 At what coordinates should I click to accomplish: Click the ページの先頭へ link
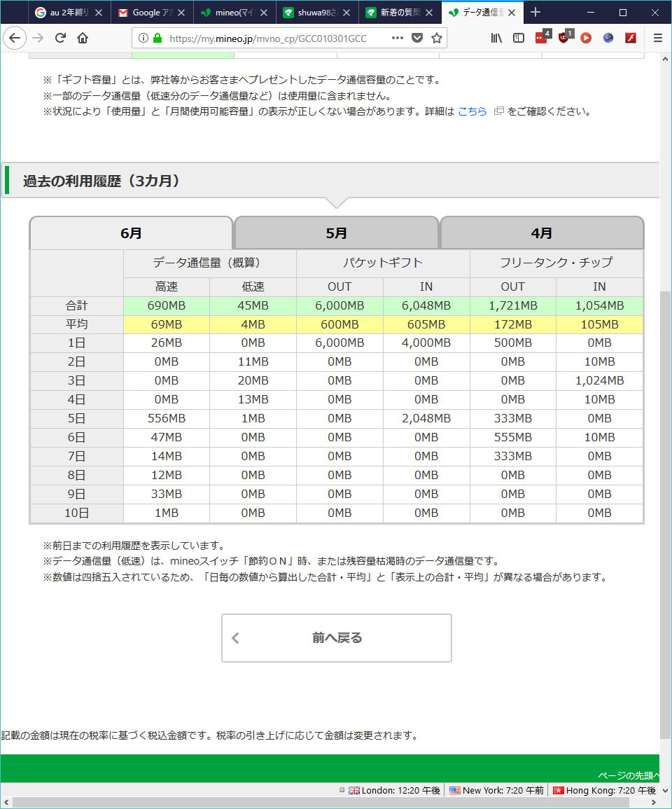[x=628, y=775]
